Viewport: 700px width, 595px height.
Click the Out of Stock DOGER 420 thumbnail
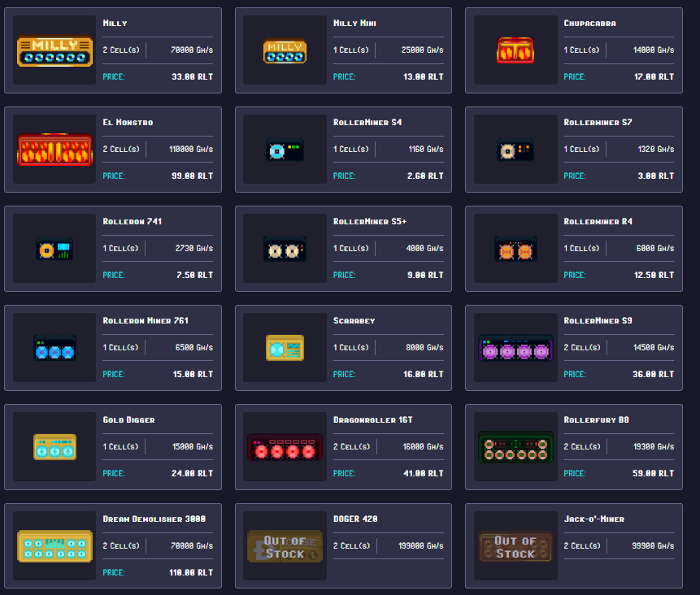(285, 546)
